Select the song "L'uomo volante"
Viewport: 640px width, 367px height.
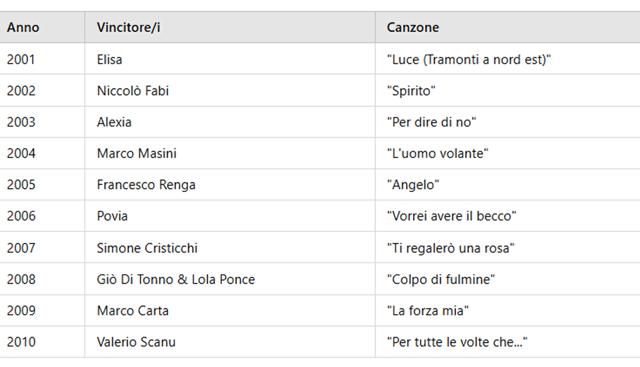[438, 153]
